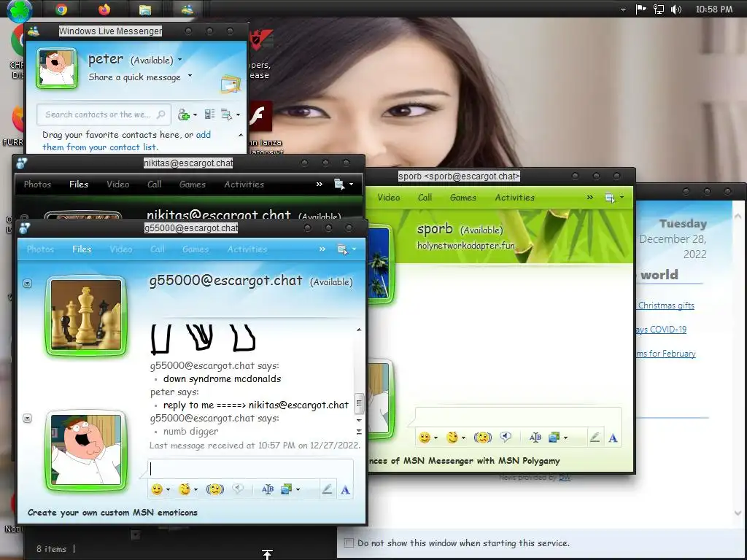
Task: Open background picker in sporb chat window
Action: (554, 437)
